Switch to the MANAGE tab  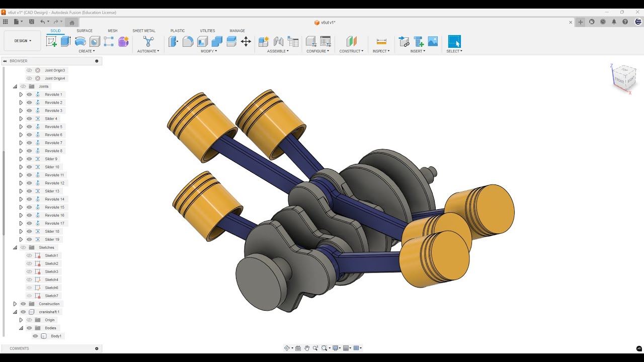(x=237, y=31)
